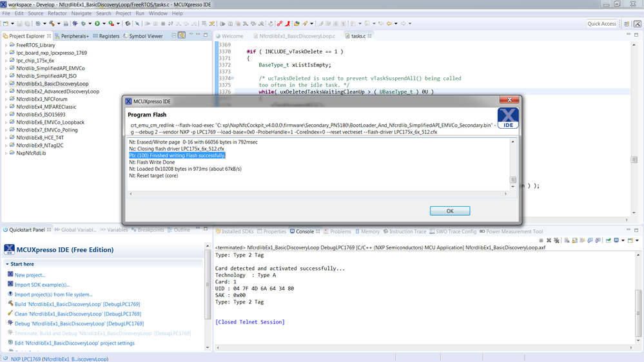Click the Display Selected Console icon
Image resolution: width=644 pixels, height=362 pixels.
click(x=616, y=240)
